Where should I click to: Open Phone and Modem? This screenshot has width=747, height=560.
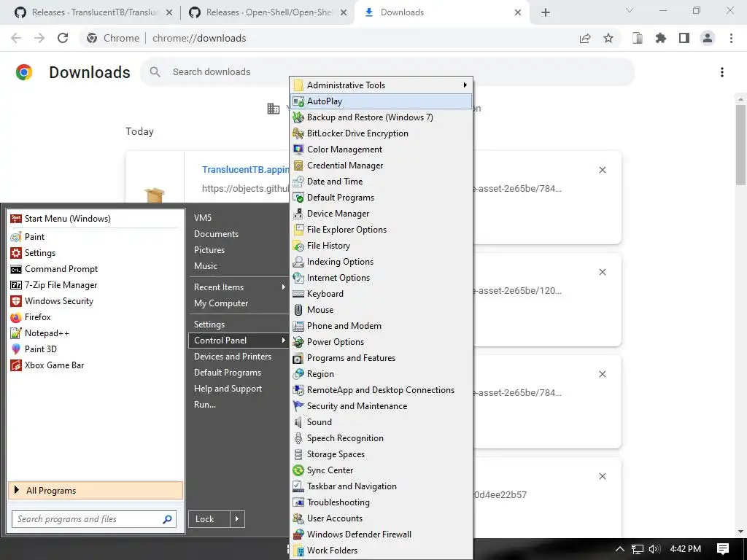click(381, 326)
